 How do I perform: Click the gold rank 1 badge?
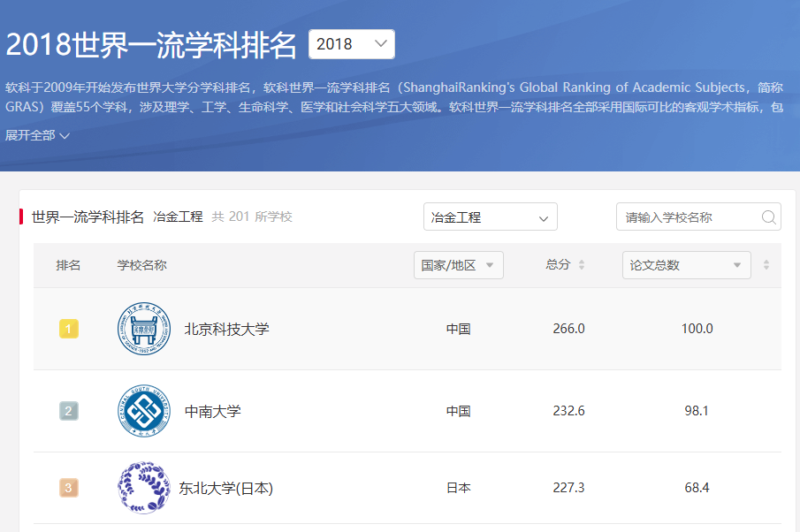[69, 329]
